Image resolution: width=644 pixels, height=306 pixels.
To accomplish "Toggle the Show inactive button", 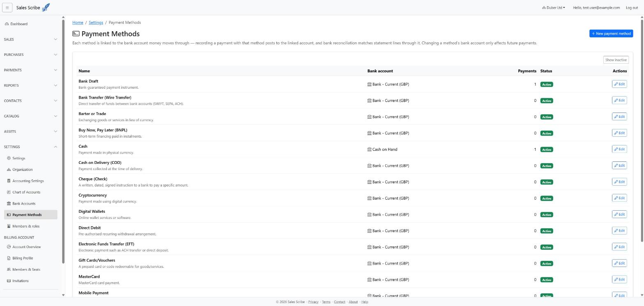I will [616, 60].
